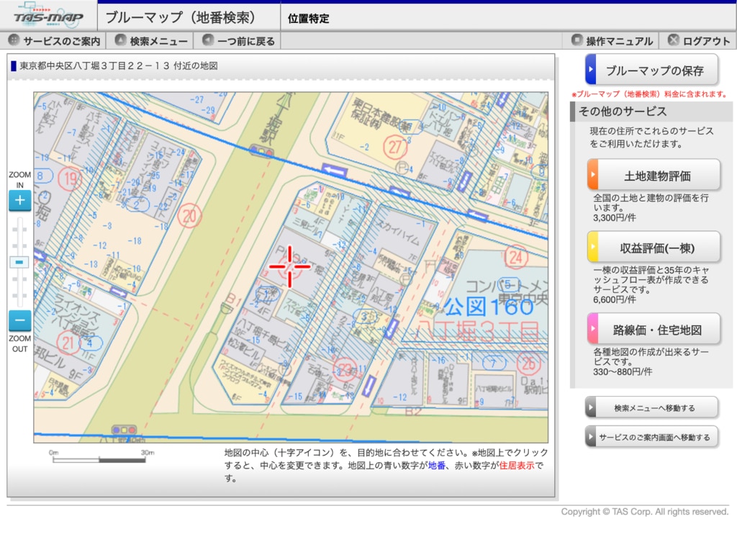
Task: Open the 操作マニュアル manual
Action: (612, 41)
